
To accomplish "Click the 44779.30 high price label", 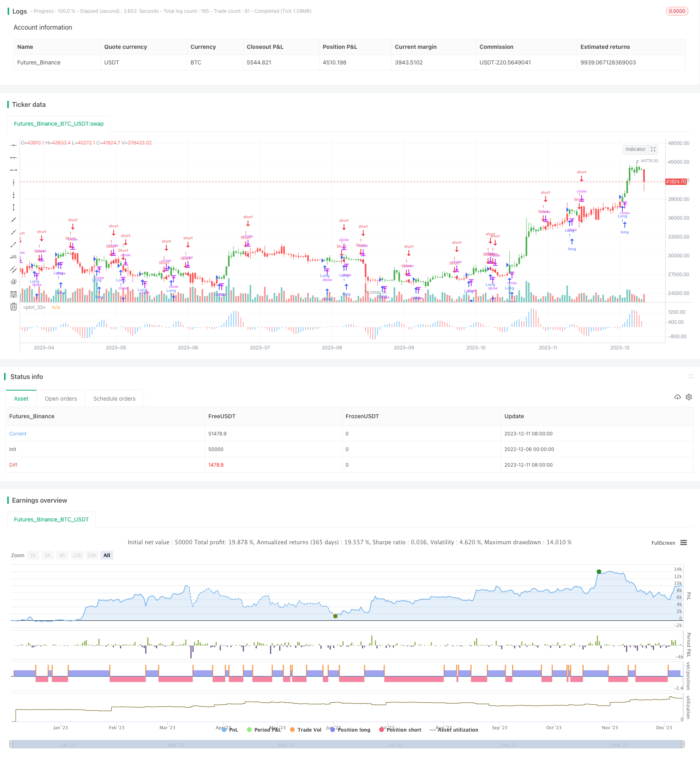I will click(649, 161).
